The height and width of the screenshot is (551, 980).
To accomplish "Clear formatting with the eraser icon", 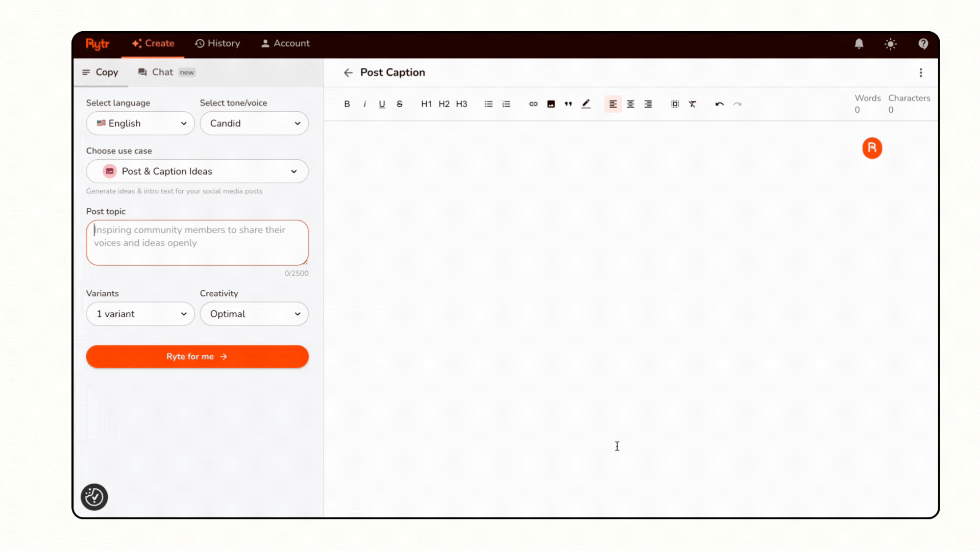I will (693, 104).
